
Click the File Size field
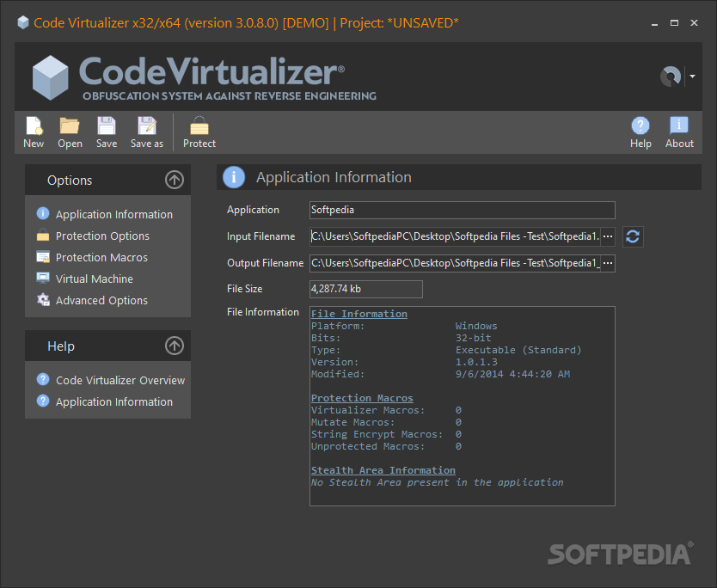tap(366, 289)
